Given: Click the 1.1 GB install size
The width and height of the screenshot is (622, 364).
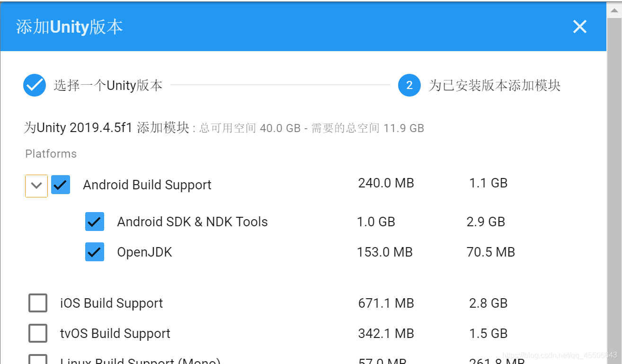Looking at the screenshot, I should coord(489,183).
